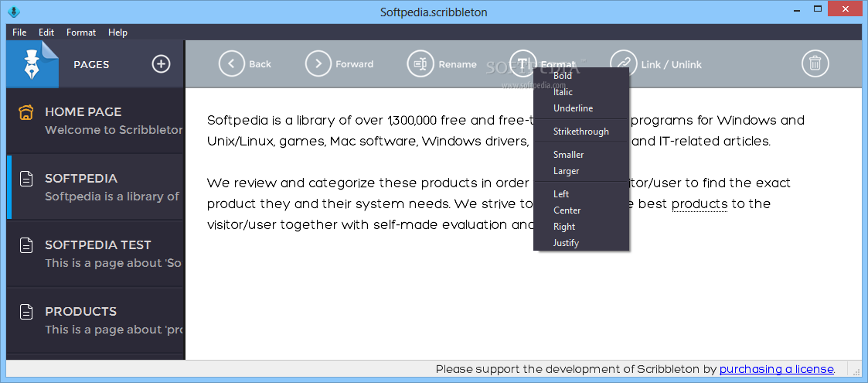Apply Strikethrough from the popup menu

[x=581, y=132]
